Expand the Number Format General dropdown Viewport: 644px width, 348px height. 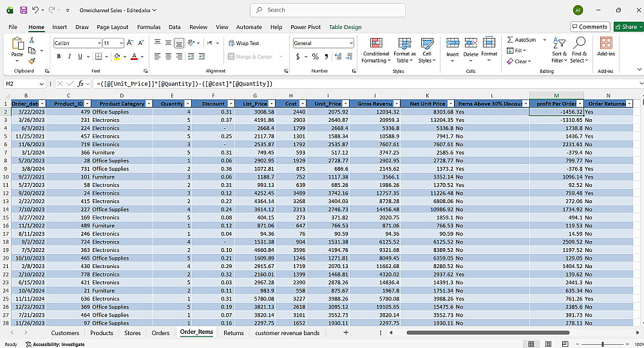(x=350, y=43)
